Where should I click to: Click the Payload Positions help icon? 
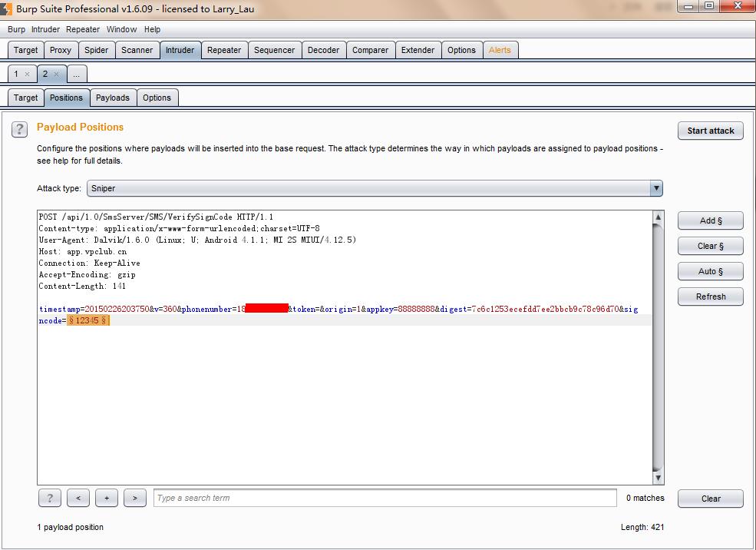[19, 129]
